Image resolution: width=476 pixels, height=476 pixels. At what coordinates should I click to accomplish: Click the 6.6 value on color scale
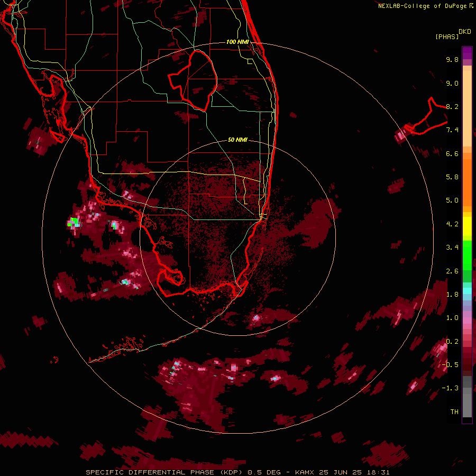(x=452, y=153)
